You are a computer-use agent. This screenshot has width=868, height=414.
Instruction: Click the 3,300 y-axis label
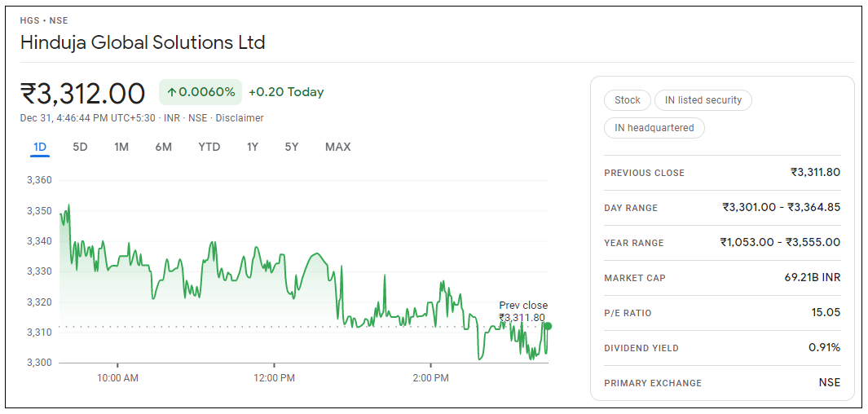pyautogui.click(x=39, y=363)
